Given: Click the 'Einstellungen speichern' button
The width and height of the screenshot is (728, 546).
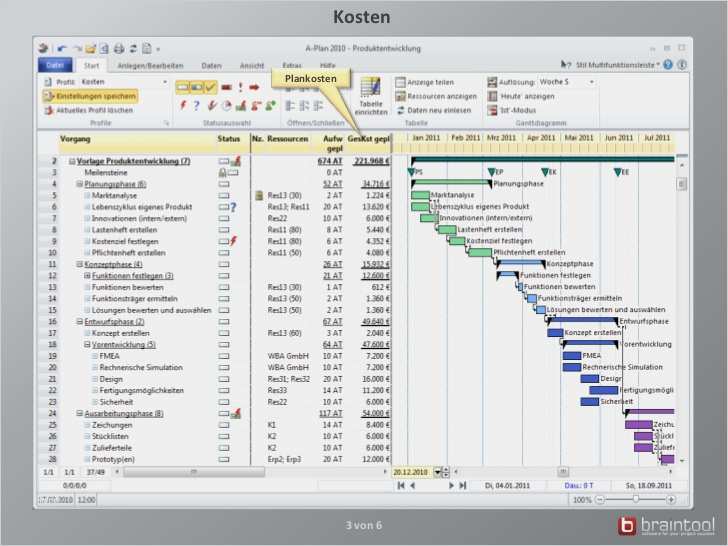Looking at the screenshot, I should point(90,96).
